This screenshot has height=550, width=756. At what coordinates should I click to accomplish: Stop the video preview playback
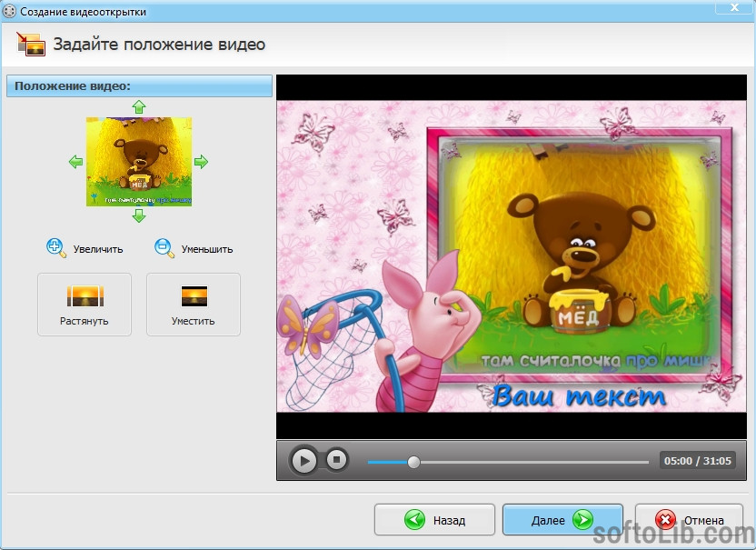point(336,460)
